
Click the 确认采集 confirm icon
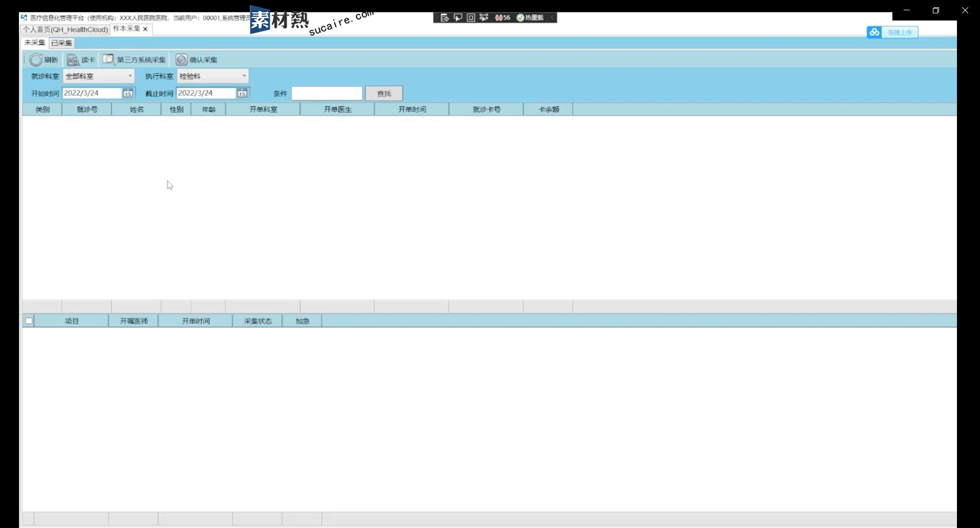(181, 60)
